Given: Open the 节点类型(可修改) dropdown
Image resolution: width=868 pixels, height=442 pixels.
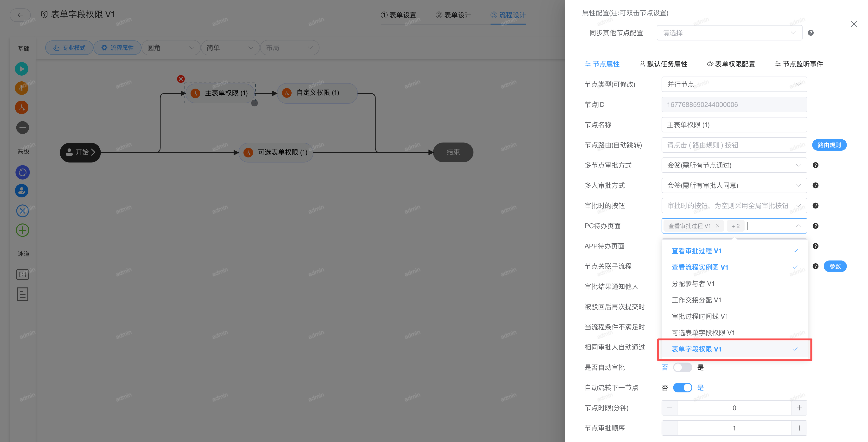Looking at the screenshot, I should coord(734,84).
